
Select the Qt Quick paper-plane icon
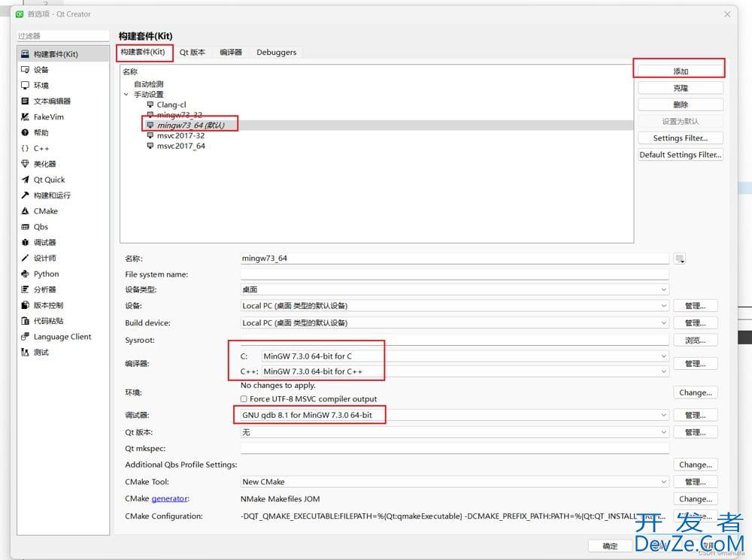(x=25, y=180)
